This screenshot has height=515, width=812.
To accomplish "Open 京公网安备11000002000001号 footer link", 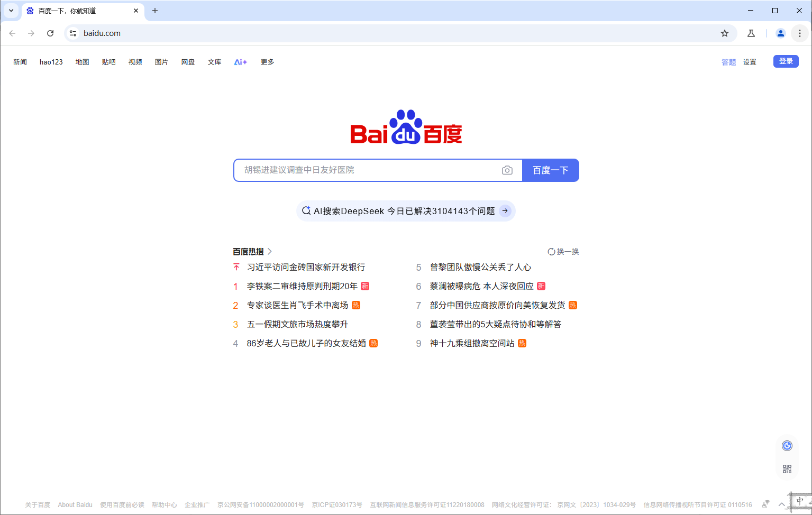I will [261, 505].
